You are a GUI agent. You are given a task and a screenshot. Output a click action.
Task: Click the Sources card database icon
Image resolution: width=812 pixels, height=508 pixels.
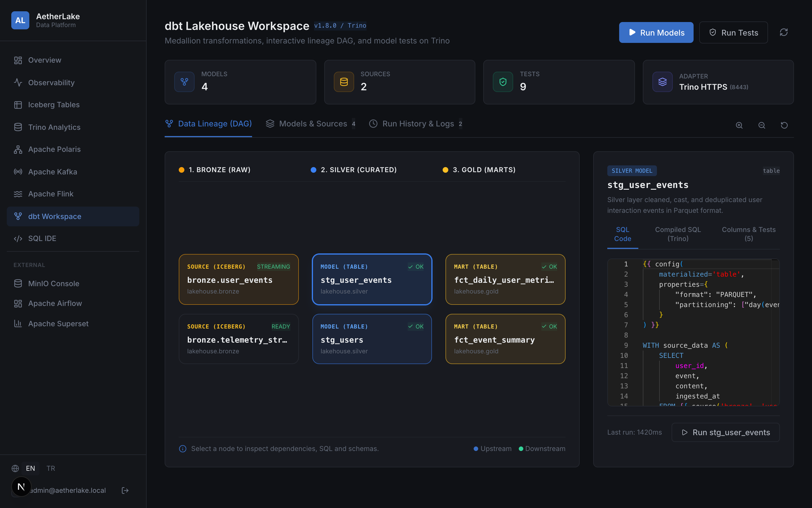tap(344, 82)
